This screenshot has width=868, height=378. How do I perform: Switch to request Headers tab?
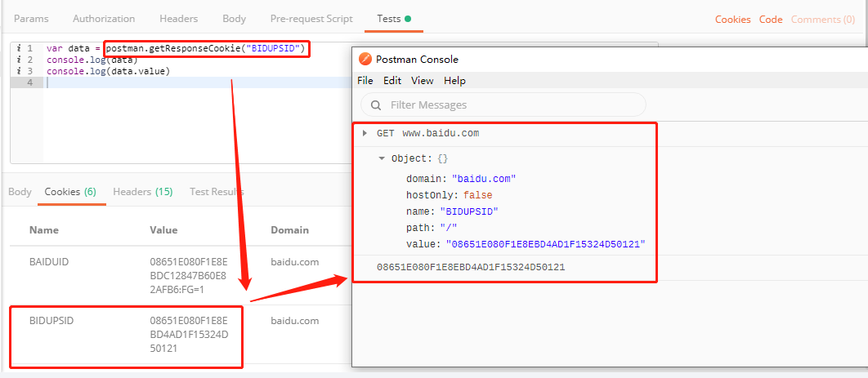click(179, 18)
